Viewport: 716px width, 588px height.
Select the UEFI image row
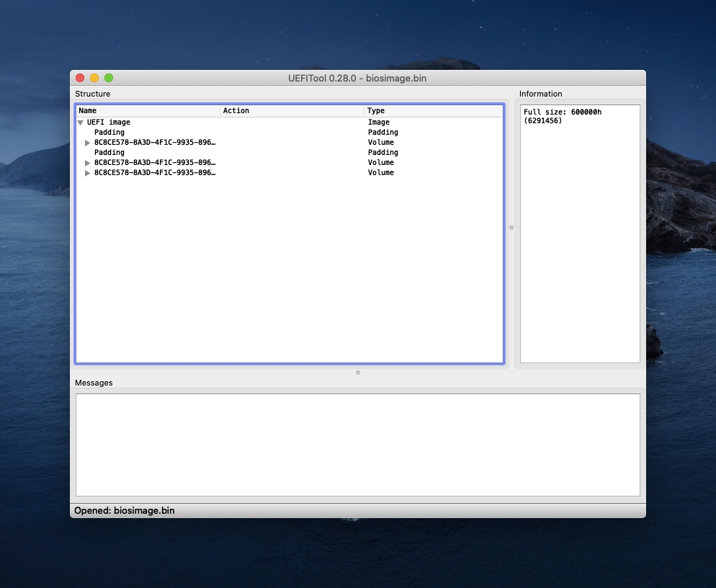(x=109, y=122)
